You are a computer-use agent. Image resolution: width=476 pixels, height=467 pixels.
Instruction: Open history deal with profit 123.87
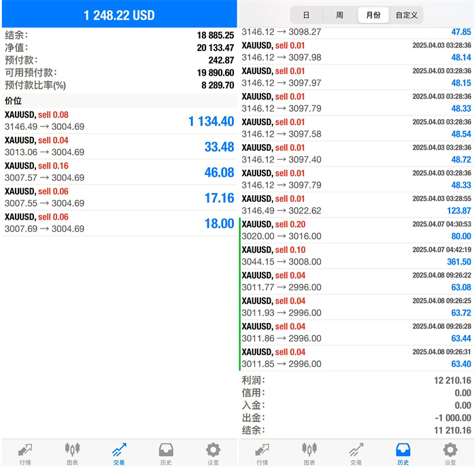click(356, 205)
